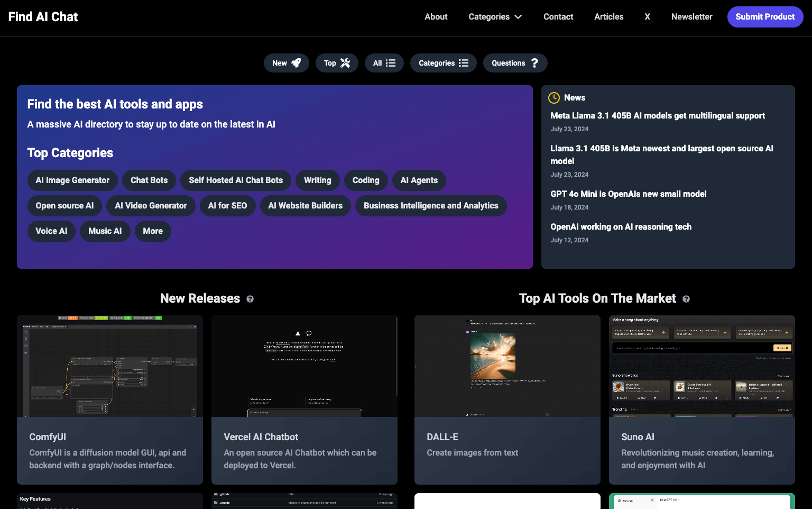Open Self Hosted AI Chat Bots category
Image resolution: width=812 pixels, height=509 pixels.
[236, 180]
